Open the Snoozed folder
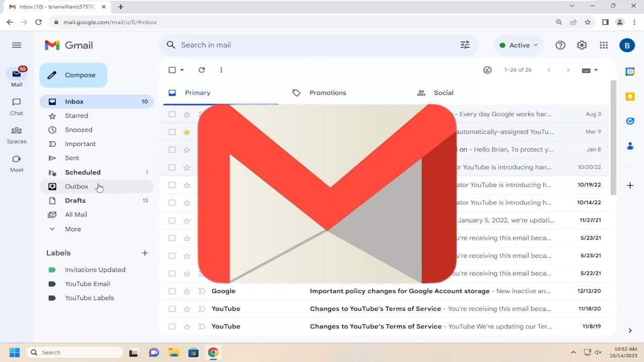This screenshot has width=644, height=362. click(x=97, y=130)
